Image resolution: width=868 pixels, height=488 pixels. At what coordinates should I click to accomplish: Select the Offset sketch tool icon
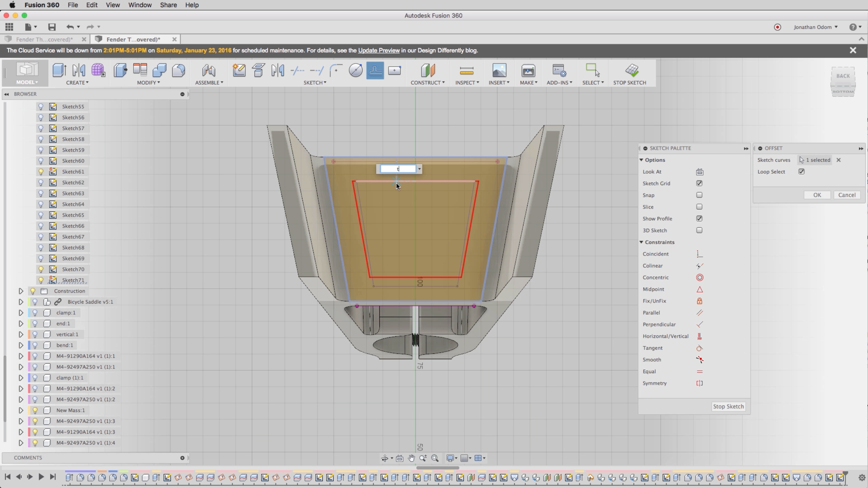point(375,70)
